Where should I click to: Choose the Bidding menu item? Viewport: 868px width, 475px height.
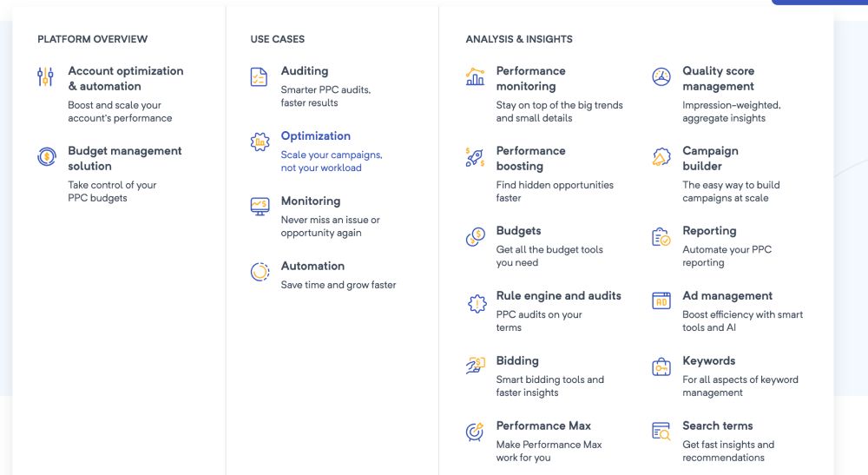pyautogui.click(x=517, y=361)
